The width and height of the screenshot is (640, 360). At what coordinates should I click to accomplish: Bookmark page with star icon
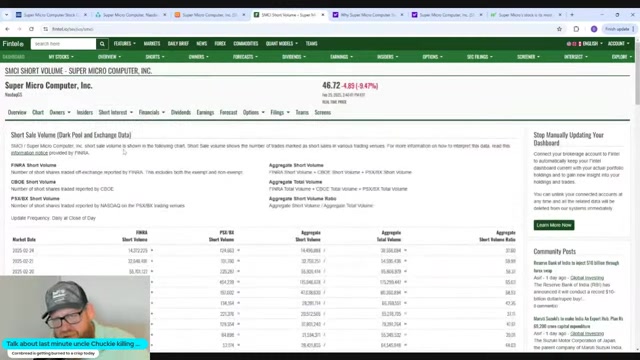559,29
